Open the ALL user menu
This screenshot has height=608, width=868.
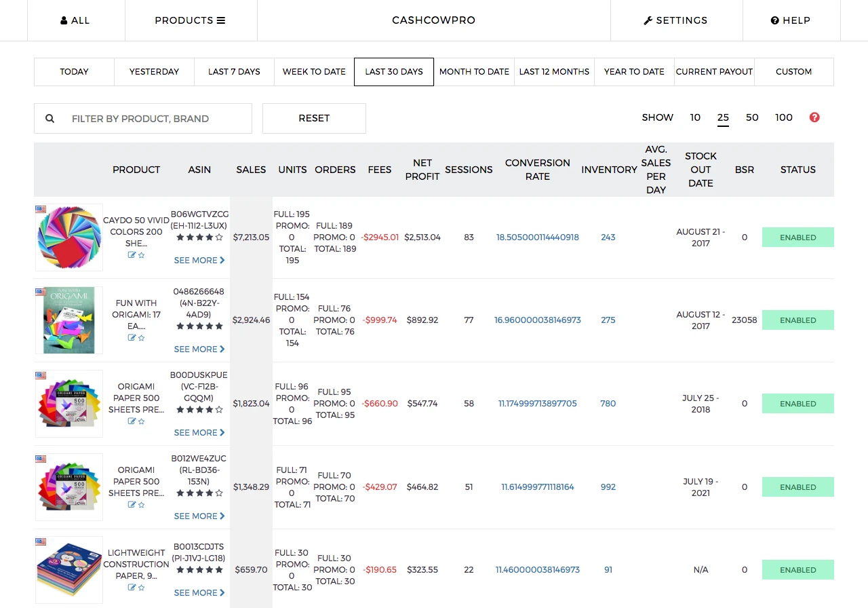point(75,20)
